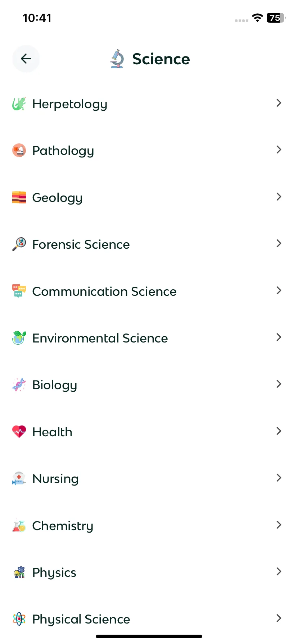Click the Chemistry flask icon
298x644 pixels.
(x=19, y=525)
